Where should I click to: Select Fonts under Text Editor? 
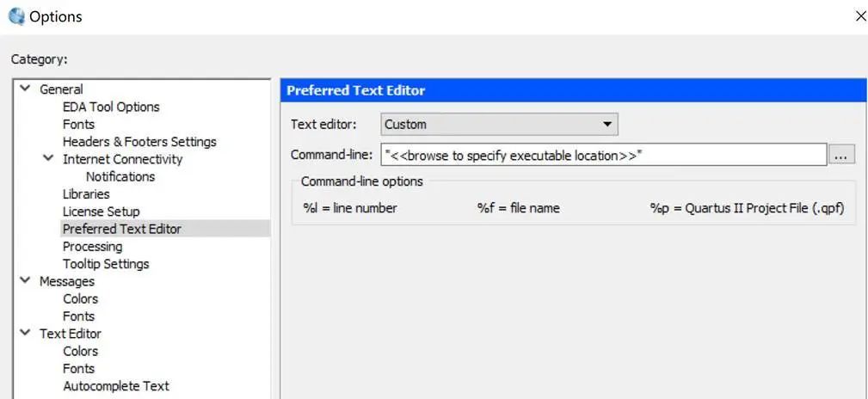78,369
